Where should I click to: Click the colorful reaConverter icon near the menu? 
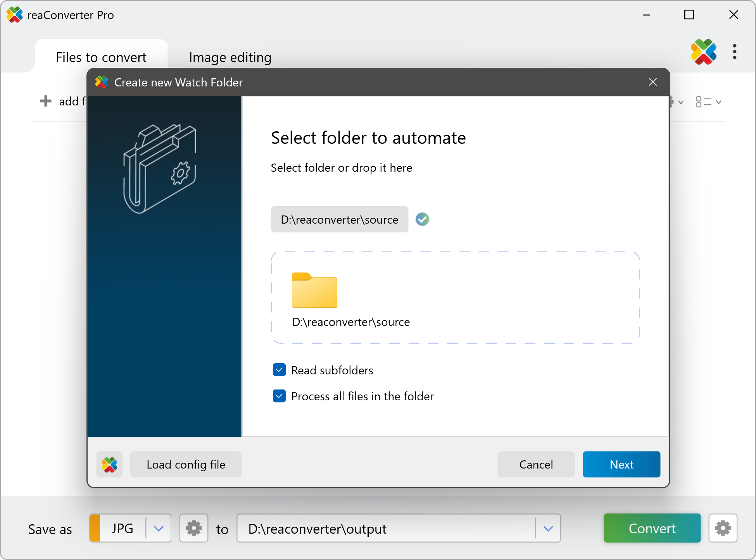click(704, 52)
